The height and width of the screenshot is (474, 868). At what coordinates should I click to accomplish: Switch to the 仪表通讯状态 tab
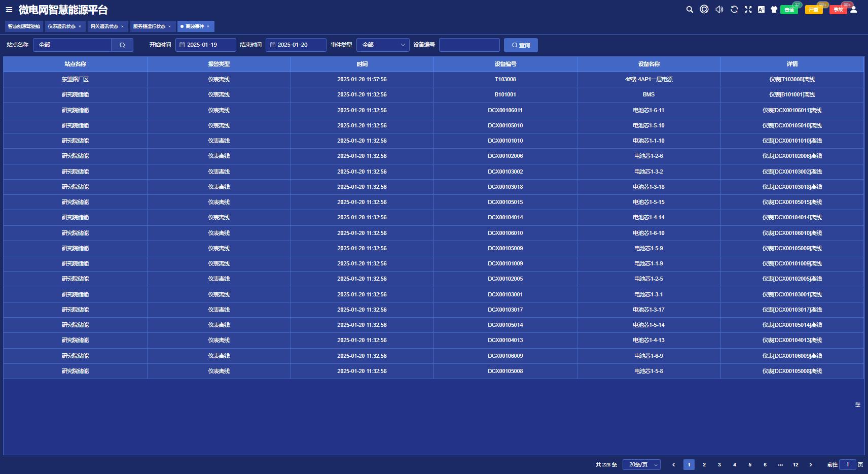[62, 26]
